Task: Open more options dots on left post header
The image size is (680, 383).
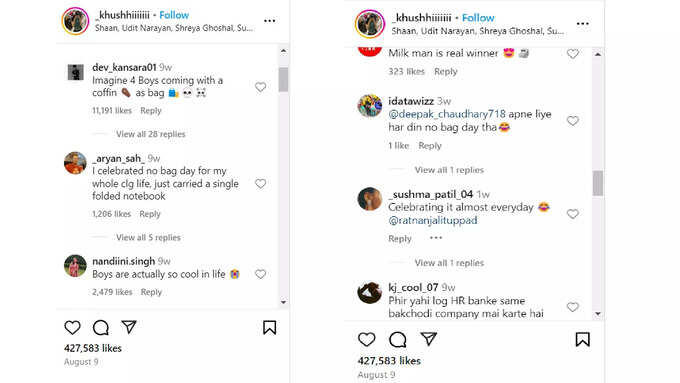Action: [x=269, y=21]
